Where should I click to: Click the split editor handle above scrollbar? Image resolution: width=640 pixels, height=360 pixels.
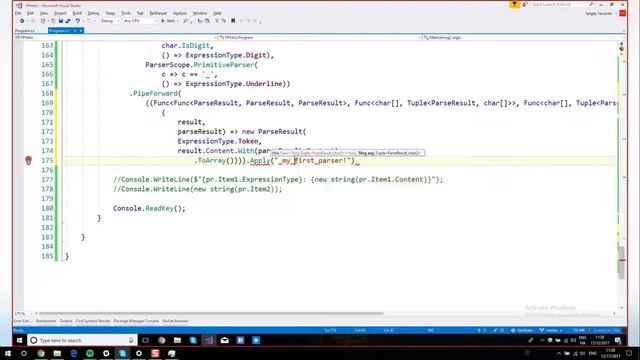point(621,43)
